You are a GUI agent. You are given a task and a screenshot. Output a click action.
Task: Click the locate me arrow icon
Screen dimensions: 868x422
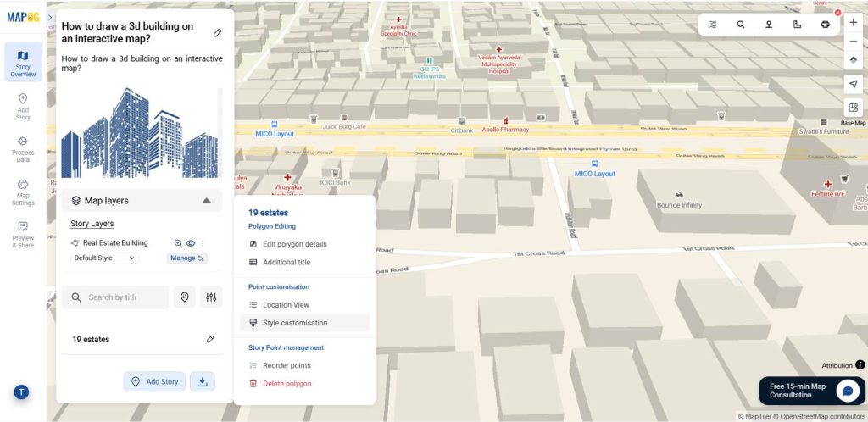pos(854,84)
